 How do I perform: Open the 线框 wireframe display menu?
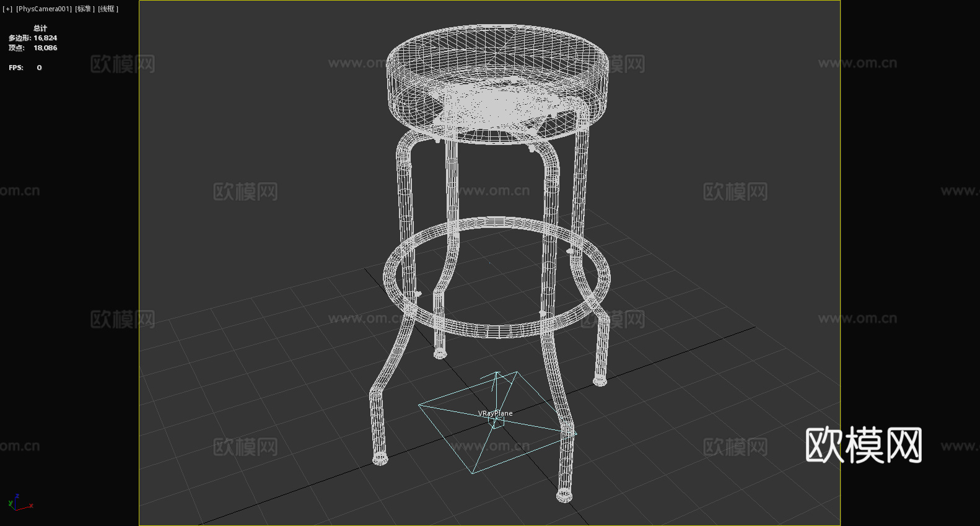click(x=108, y=9)
